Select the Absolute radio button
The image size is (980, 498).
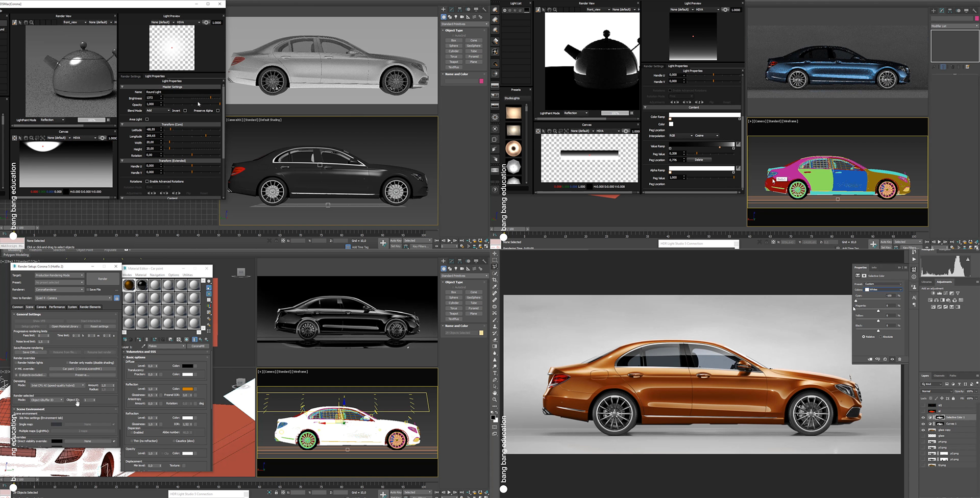tap(881, 337)
